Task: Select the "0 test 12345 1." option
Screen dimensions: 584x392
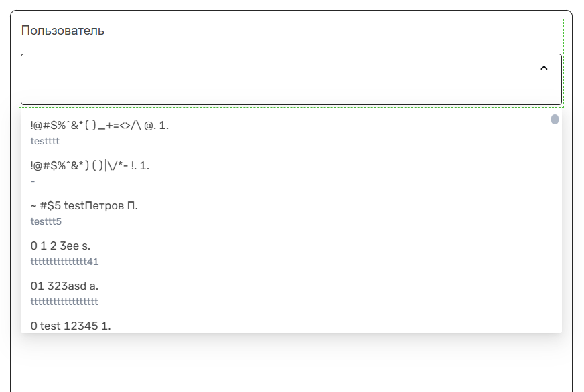Action: click(x=70, y=326)
